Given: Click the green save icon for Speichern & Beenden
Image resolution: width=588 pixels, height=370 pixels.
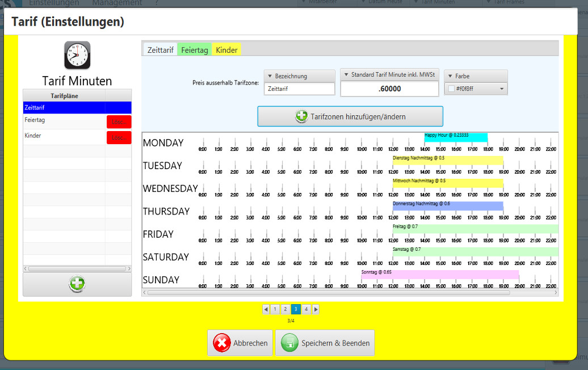Looking at the screenshot, I should tap(289, 343).
